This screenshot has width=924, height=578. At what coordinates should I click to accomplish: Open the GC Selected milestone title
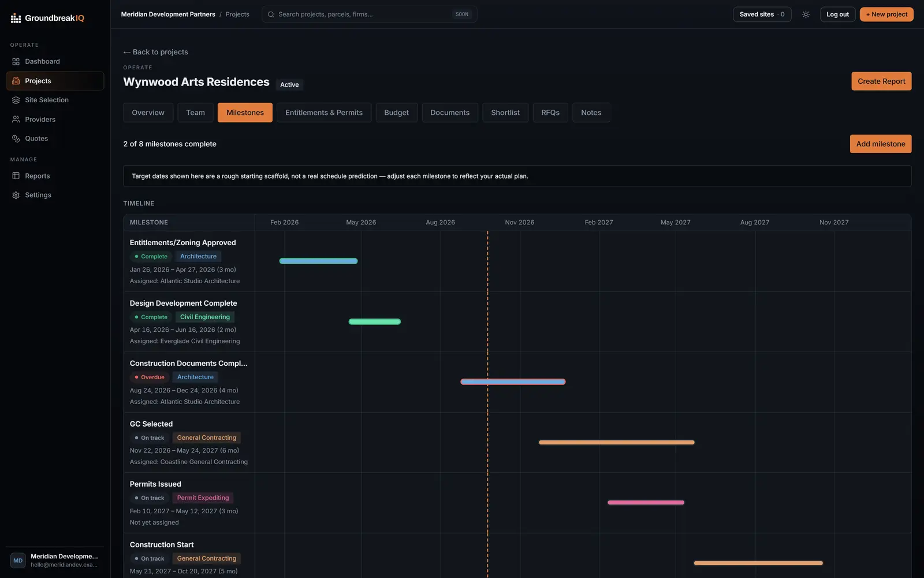pos(151,424)
